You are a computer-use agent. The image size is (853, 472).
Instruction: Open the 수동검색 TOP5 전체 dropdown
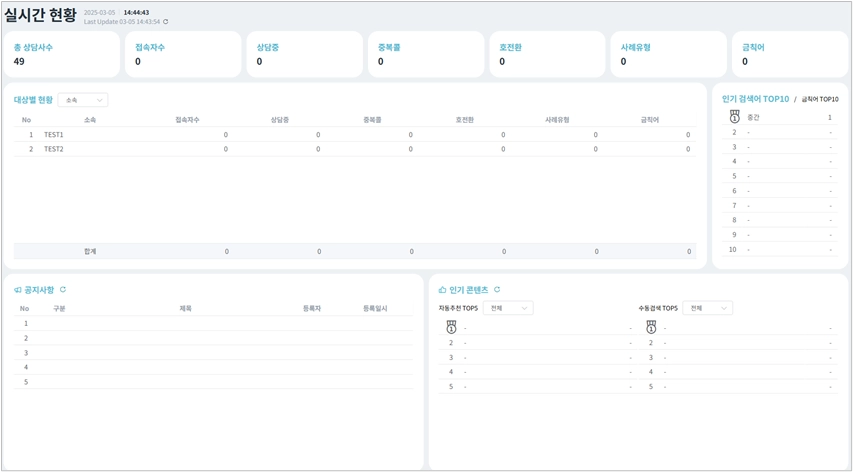click(708, 308)
